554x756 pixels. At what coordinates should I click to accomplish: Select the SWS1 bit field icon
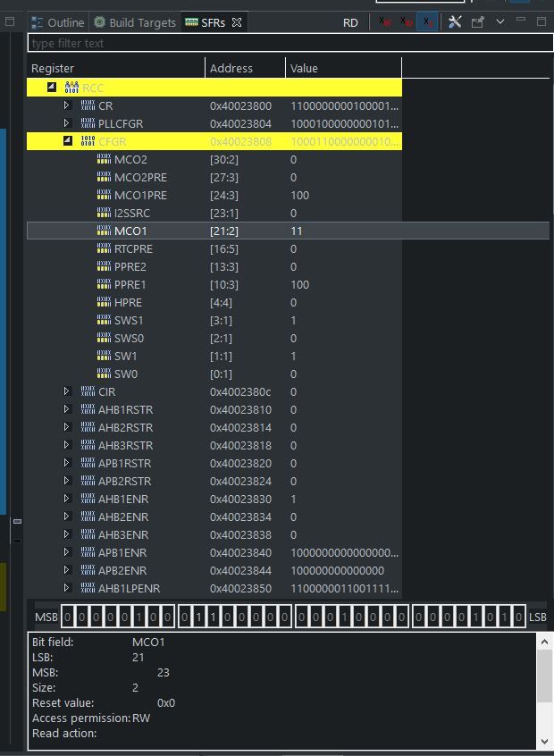coord(104,319)
